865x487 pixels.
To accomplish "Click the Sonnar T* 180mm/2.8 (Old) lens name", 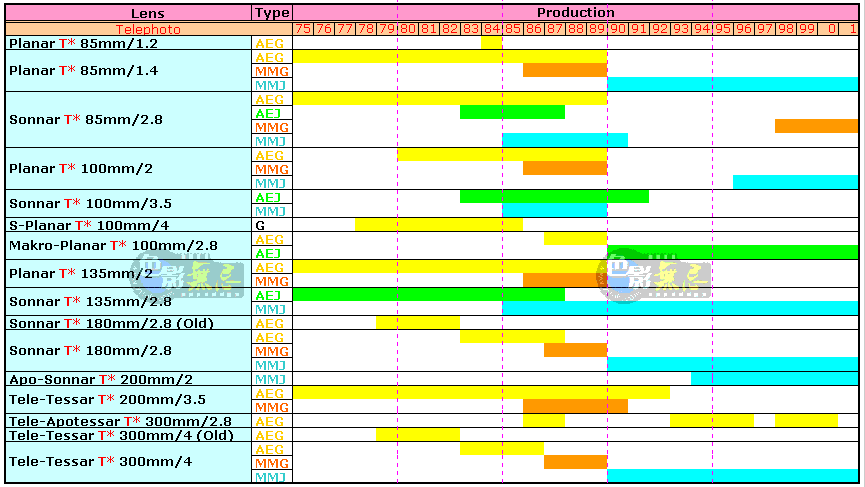I will tap(111, 323).
